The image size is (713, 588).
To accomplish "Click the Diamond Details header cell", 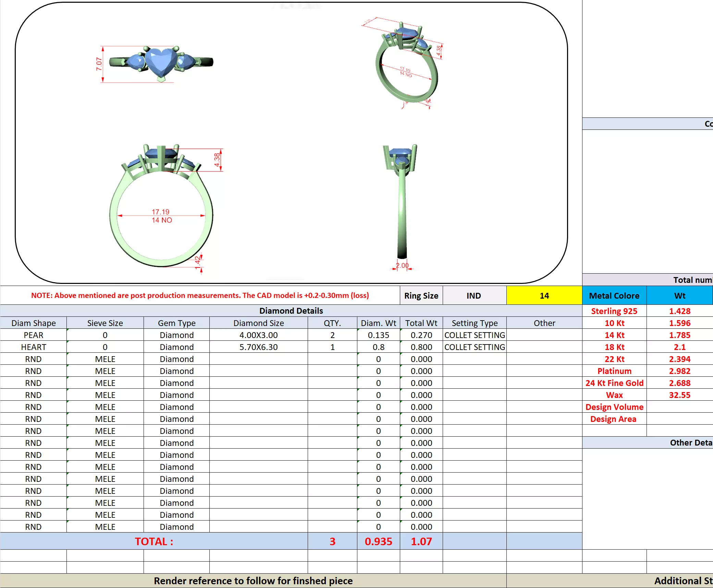I will 291,311.
